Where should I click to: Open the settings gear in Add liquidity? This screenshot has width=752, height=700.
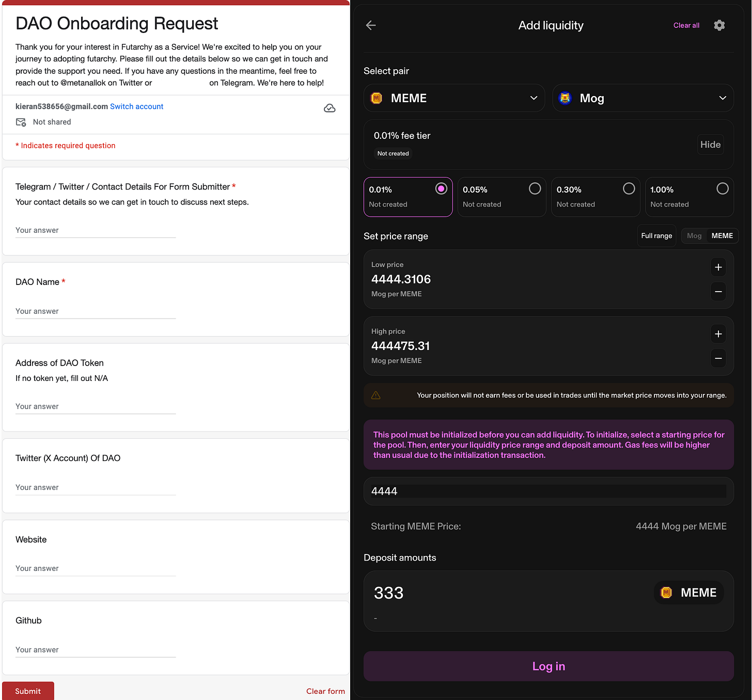click(x=719, y=25)
